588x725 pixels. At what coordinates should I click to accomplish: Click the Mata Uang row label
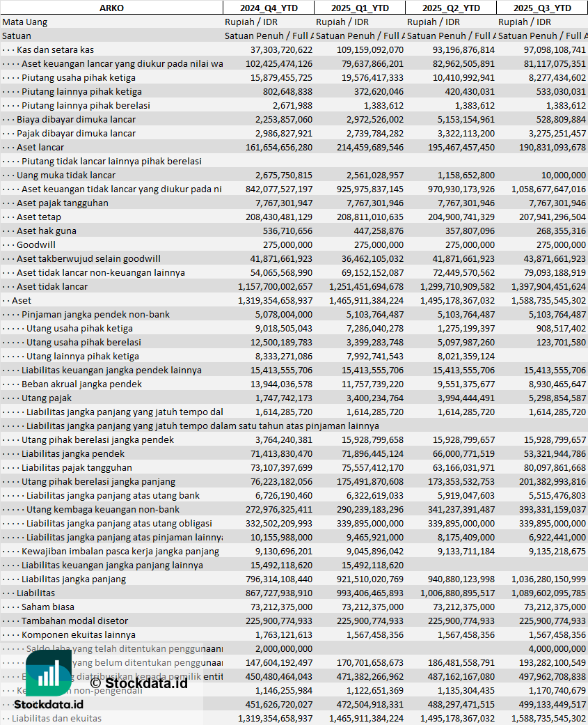coord(24,22)
